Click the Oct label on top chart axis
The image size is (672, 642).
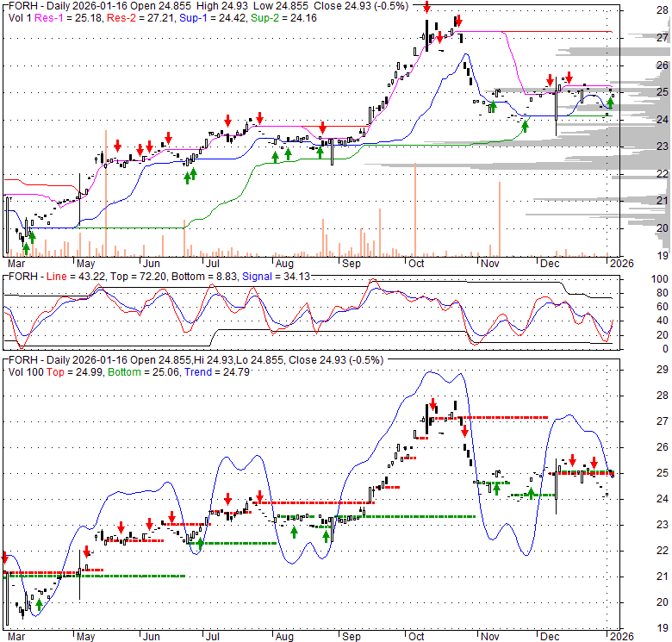tap(417, 263)
